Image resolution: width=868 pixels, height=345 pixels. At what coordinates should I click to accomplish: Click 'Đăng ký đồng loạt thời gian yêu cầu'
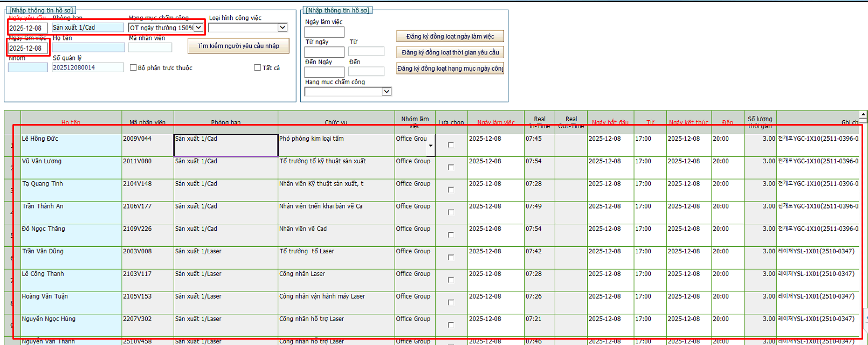(450, 52)
